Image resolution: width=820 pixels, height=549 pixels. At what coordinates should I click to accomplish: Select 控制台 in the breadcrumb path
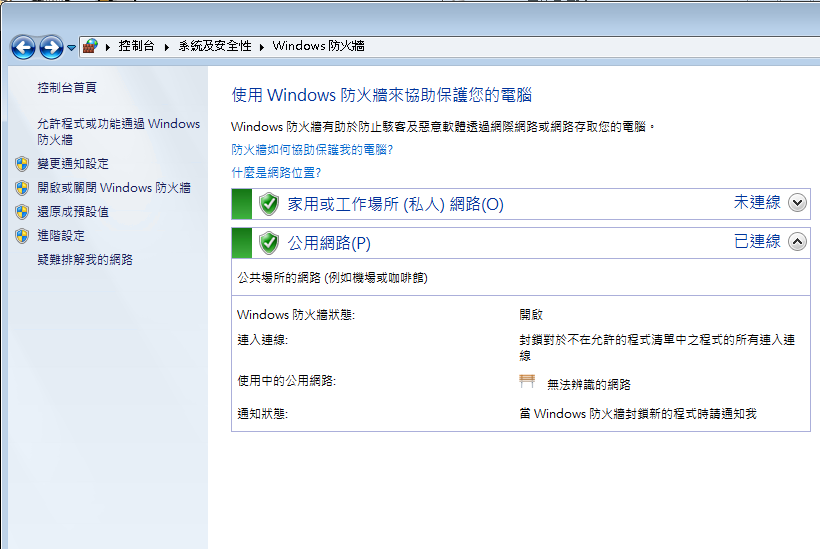pyautogui.click(x=136, y=46)
